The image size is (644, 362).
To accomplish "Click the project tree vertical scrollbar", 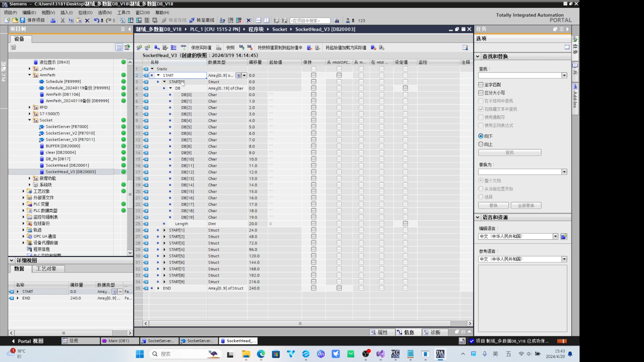I will point(130,194).
